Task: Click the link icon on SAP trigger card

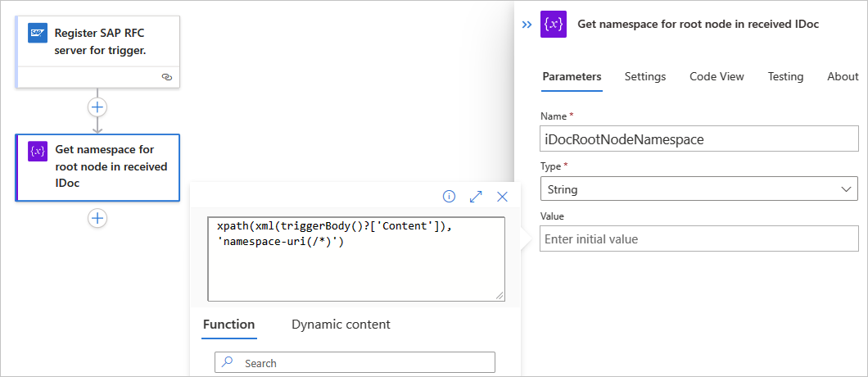Action: click(167, 76)
